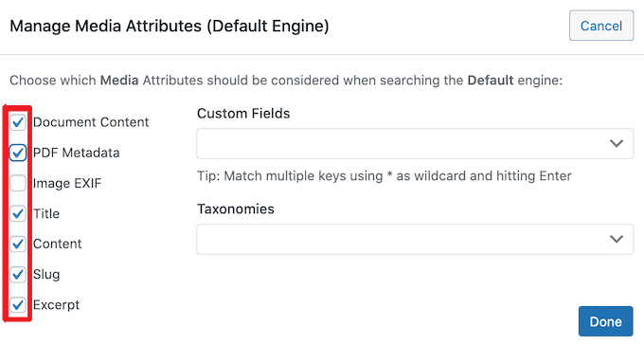Cancel the Manage Media Attributes dialog

(601, 26)
